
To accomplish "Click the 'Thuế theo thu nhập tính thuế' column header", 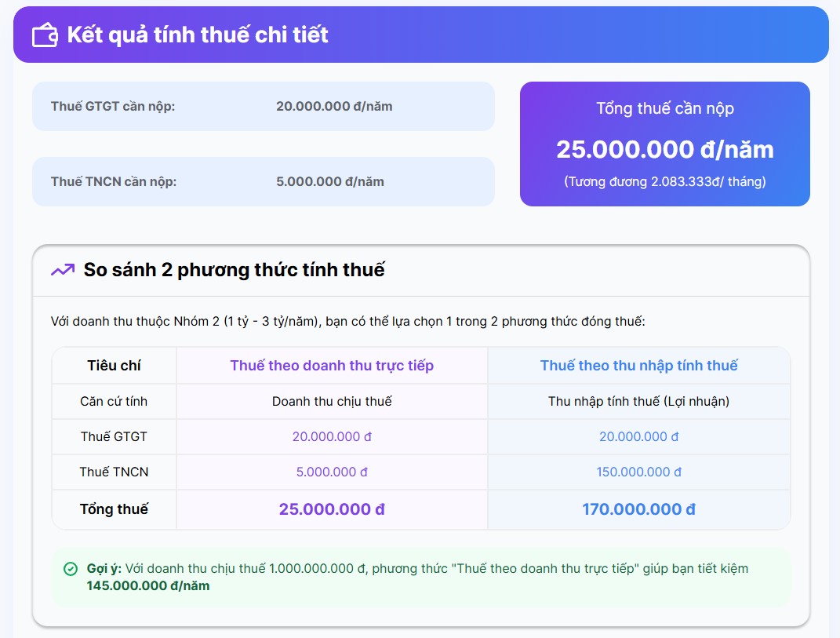I will coord(638,366).
